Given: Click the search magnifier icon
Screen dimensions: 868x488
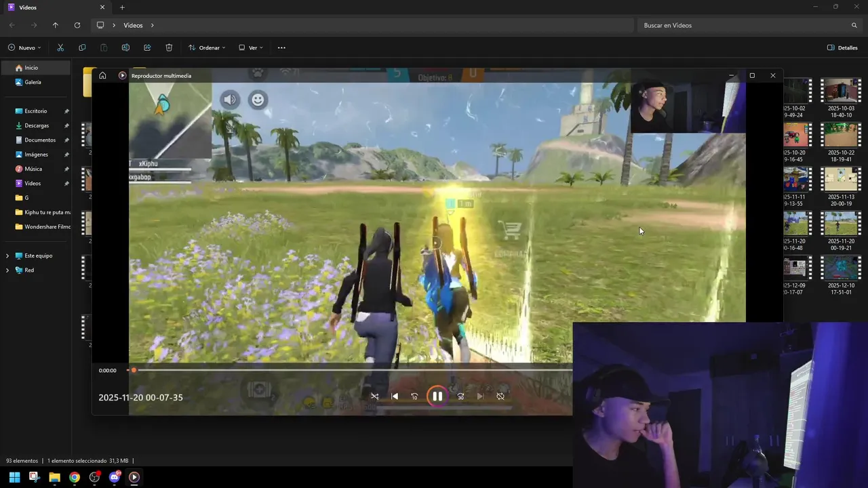Looking at the screenshot, I should [x=854, y=25].
